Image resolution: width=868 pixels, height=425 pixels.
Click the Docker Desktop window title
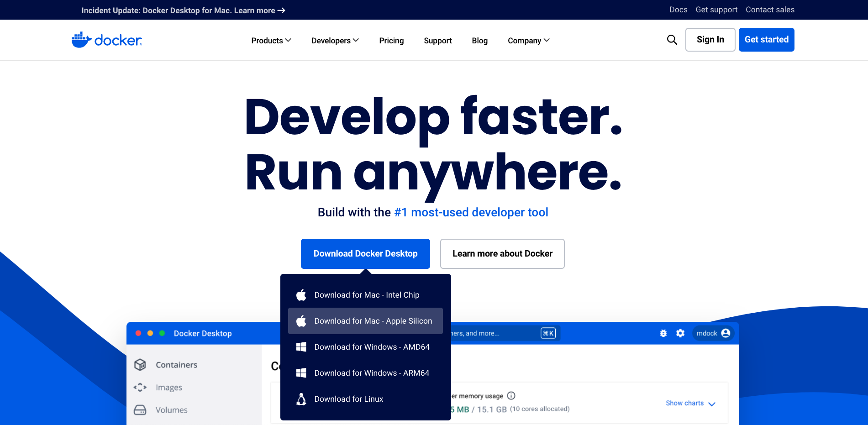(x=203, y=333)
